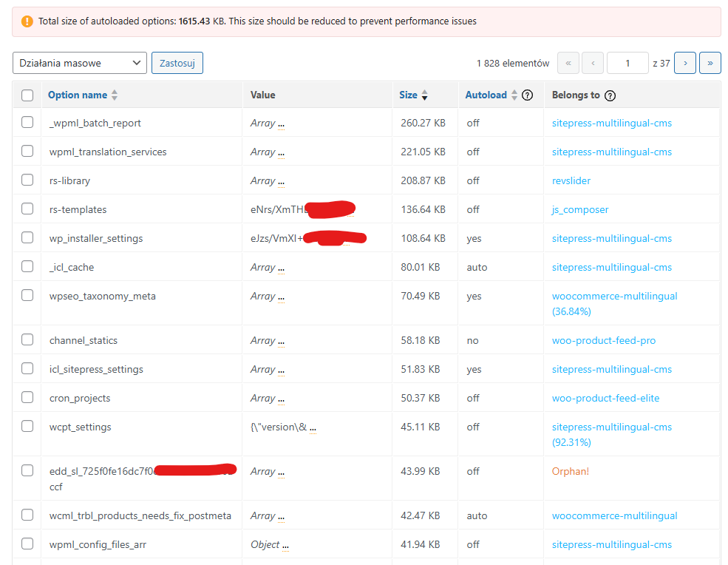728x565 pixels.
Task: Check the wpml_config_files_arr row checkbox
Action: tap(27, 544)
